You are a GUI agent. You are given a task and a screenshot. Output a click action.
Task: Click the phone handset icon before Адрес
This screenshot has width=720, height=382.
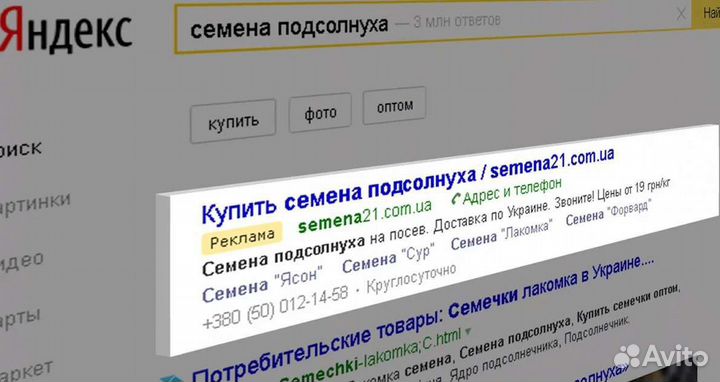456,199
